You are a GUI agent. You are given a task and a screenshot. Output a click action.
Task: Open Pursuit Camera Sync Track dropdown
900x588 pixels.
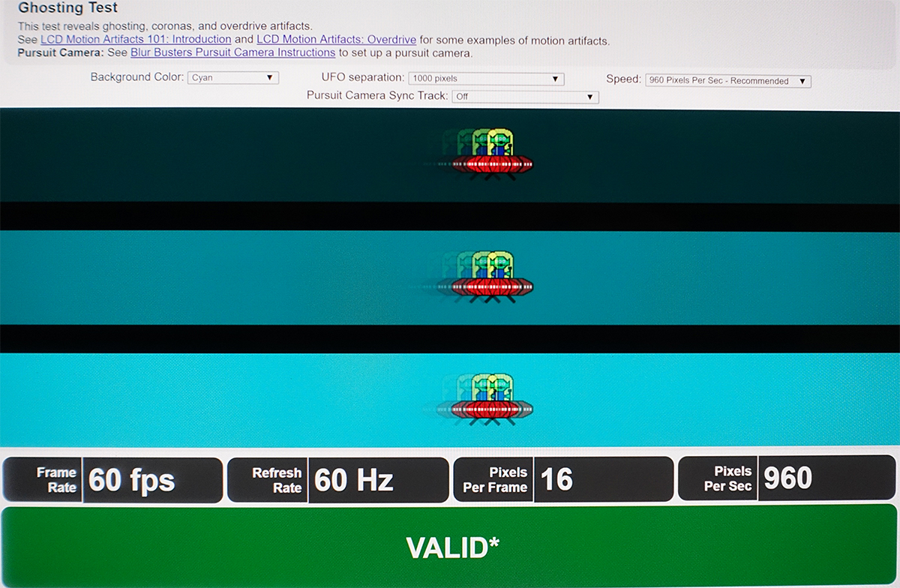[525, 97]
